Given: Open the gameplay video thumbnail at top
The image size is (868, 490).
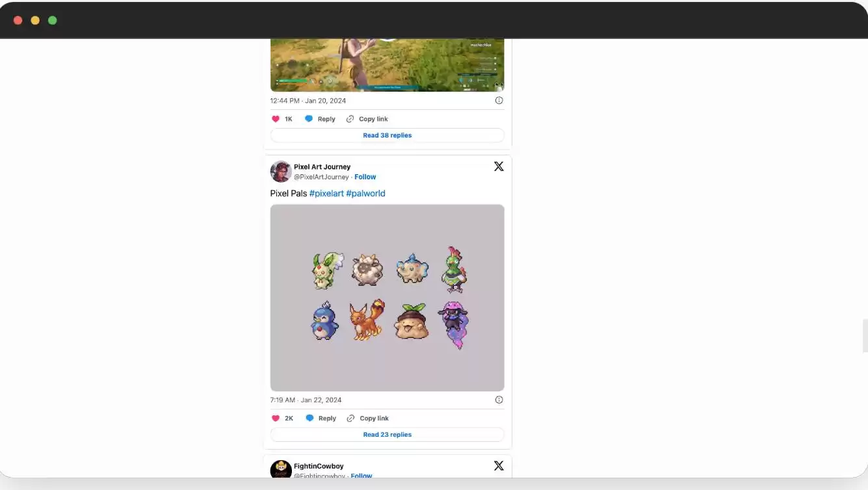Looking at the screenshot, I should tap(388, 65).
